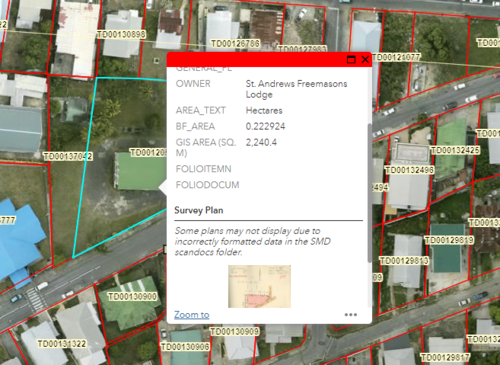Click the Zoom to link
Image resolution: width=500 pixels, height=365 pixels.
click(192, 315)
